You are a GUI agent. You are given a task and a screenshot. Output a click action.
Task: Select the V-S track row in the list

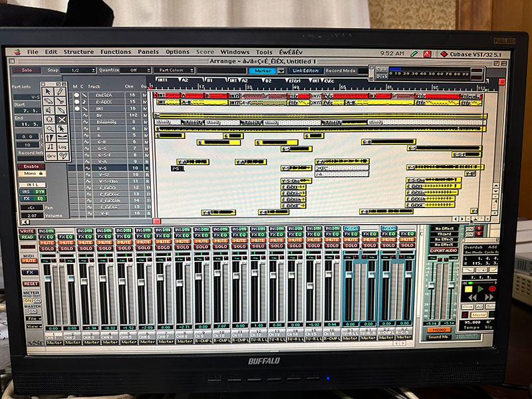pos(109,168)
